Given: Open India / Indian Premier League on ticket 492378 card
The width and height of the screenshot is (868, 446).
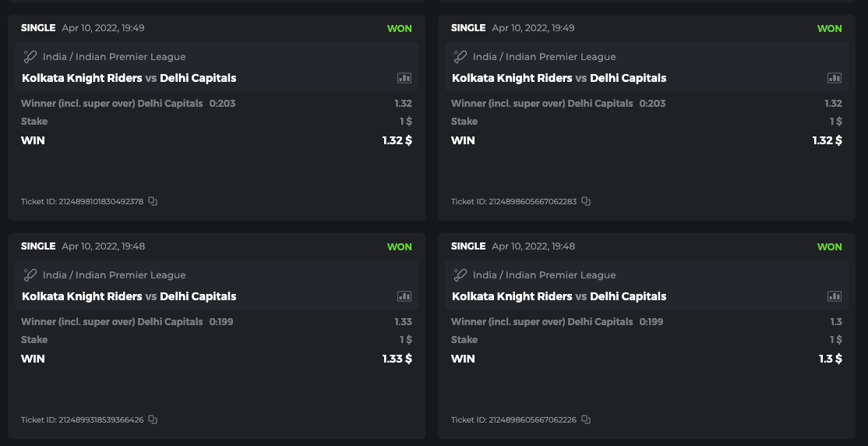Looking at the screenshot, I should (114, 57).
